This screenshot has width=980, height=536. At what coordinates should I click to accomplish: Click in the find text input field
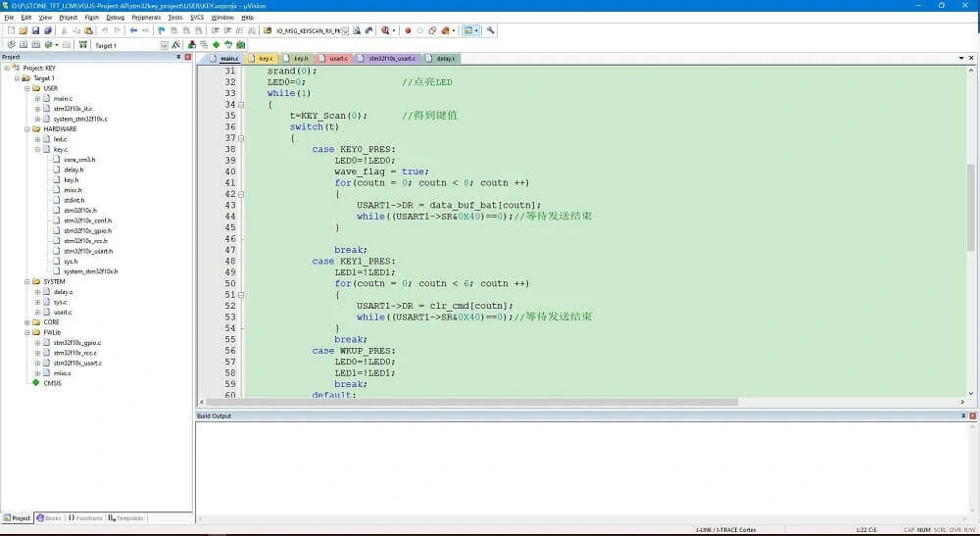[x=308, y=30]
